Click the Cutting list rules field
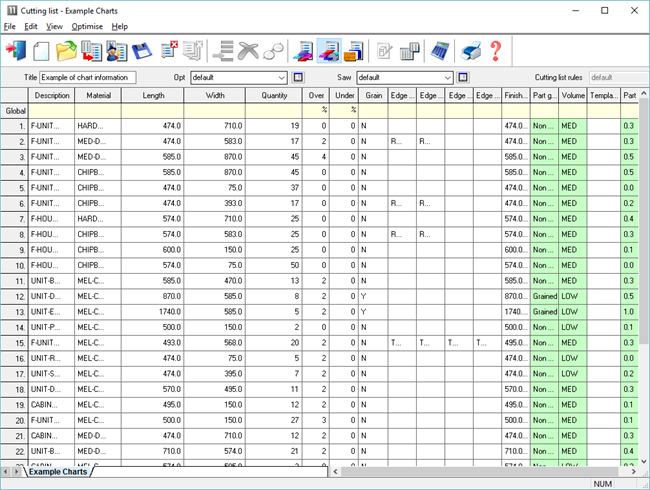Screen dimensions: 650x490 pos(616,77)
